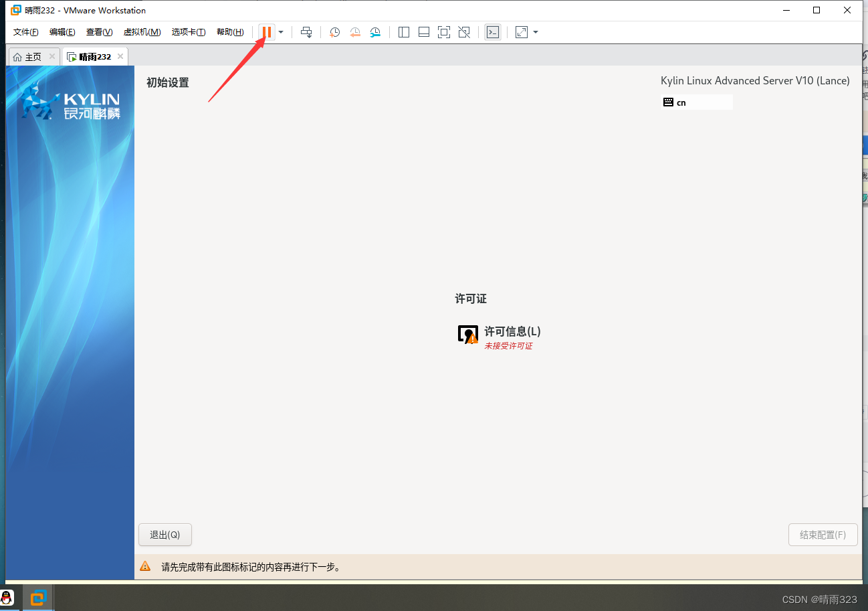The image size is (868, 611).
Task: Click the 许可证 section heading
Action: point(471,299)
